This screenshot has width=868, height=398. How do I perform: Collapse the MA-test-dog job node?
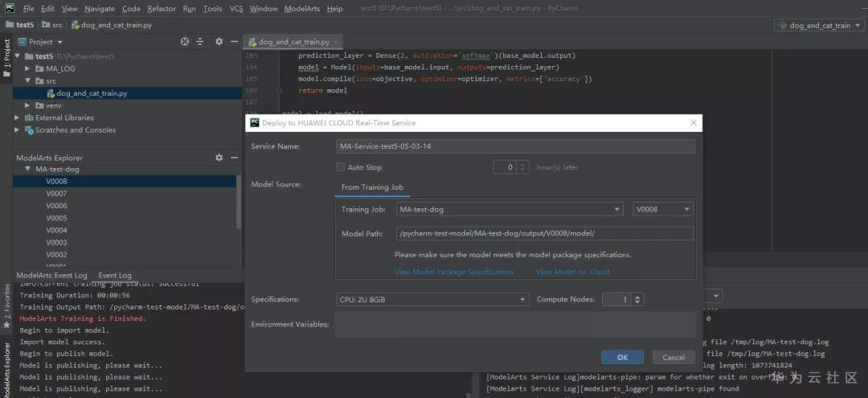(27, 169)
